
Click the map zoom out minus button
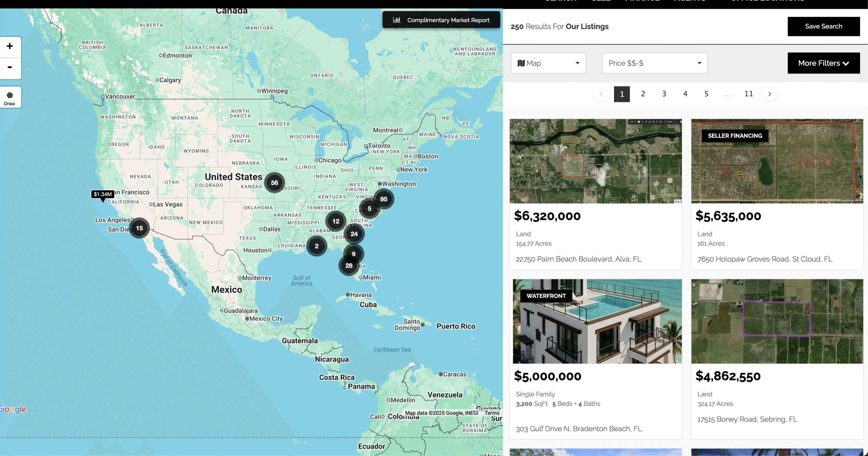click(x=10, y=67)
